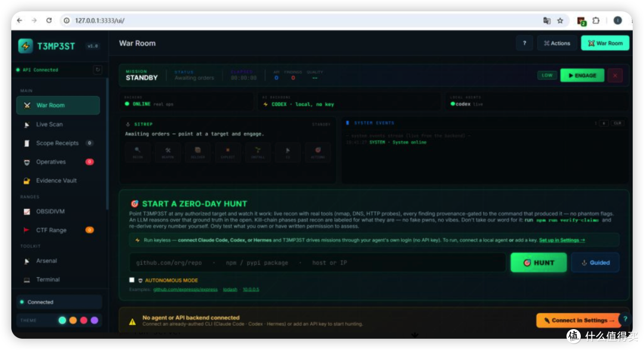The height and width of the screenshot is (350, 644).
Task: Open the OBSIDIVM range
Action: [58, 212]
